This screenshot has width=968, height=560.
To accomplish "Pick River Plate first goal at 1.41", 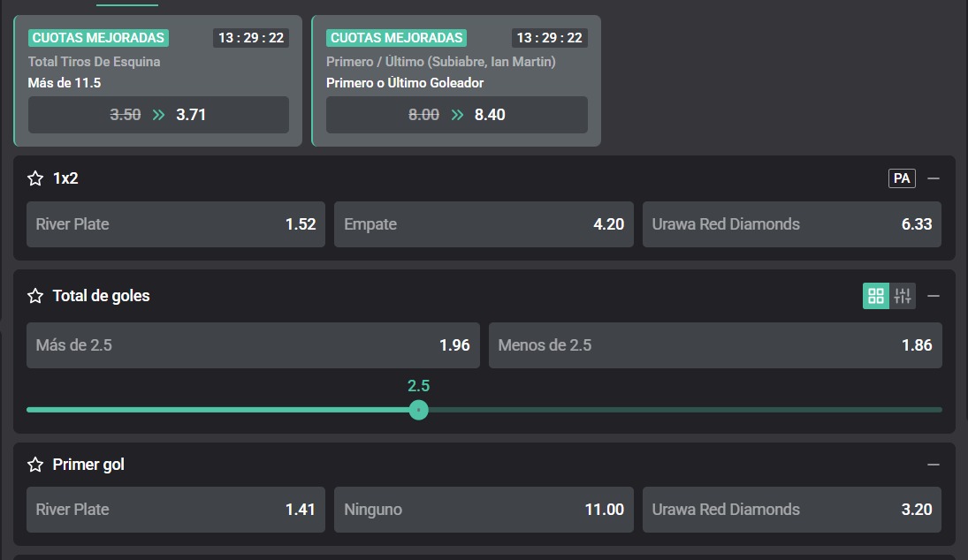I will pyautogui.click(x=176, y=510).
